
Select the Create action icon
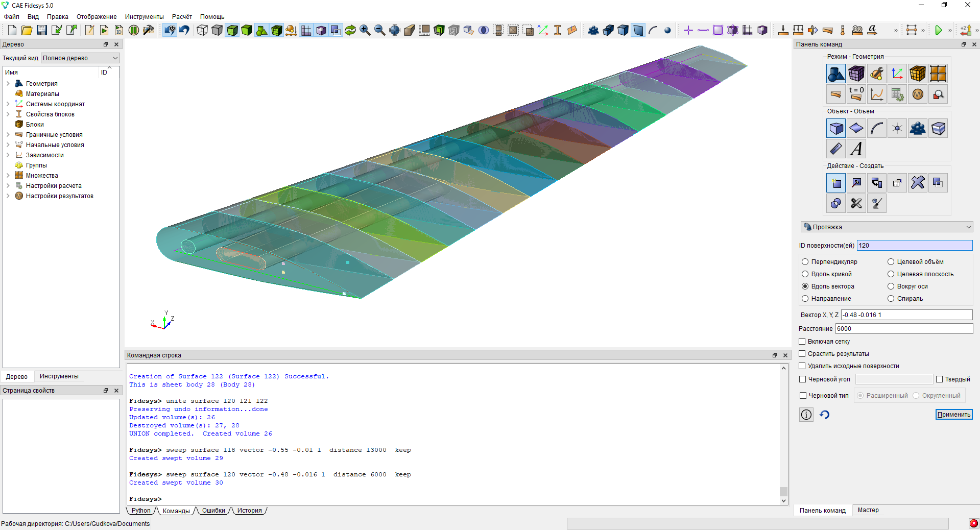836,183
